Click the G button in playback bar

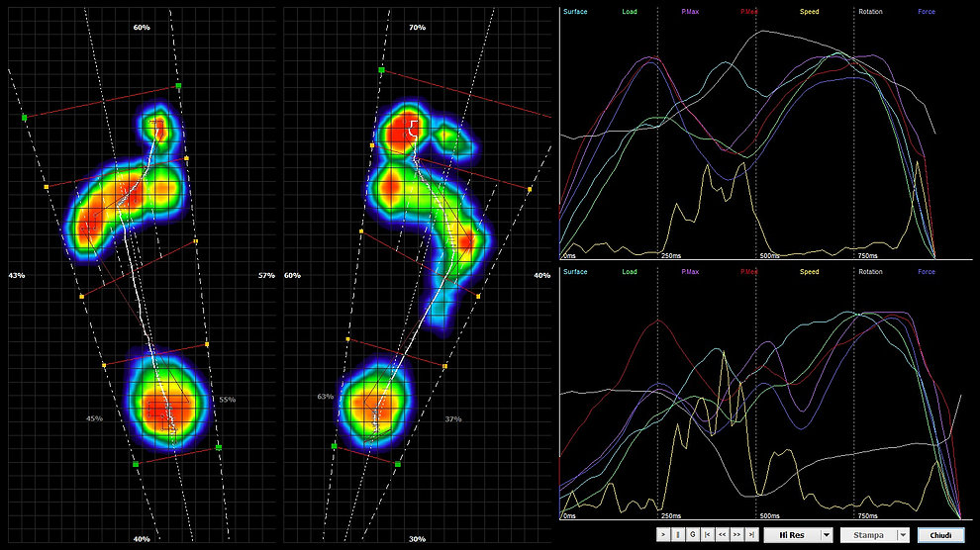(x=693, y=535)
